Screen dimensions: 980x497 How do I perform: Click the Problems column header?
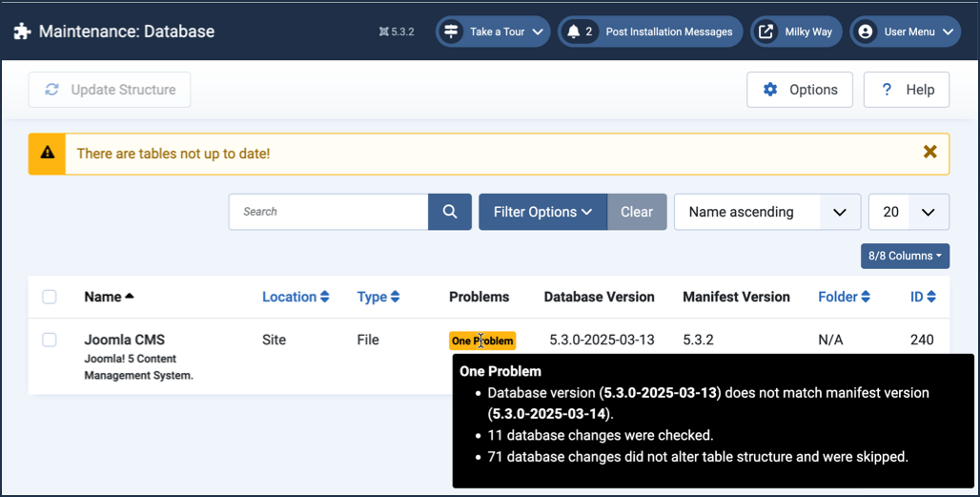coord(479,297)
